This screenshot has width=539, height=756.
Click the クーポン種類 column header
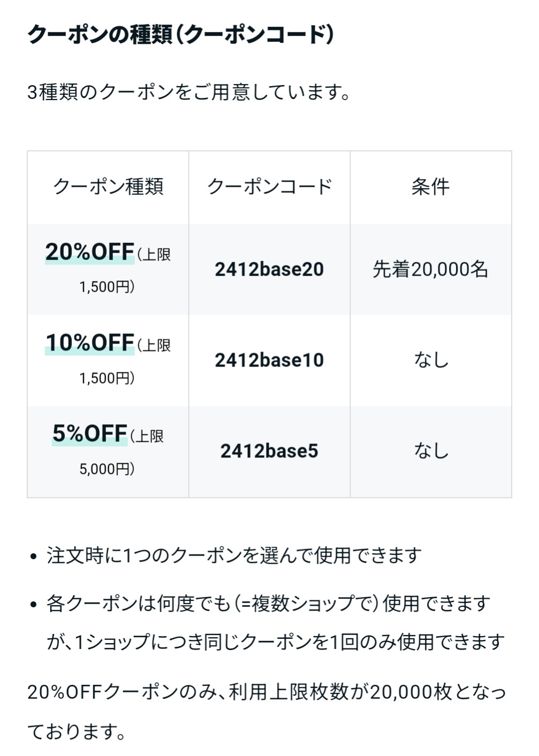(108, 187)
